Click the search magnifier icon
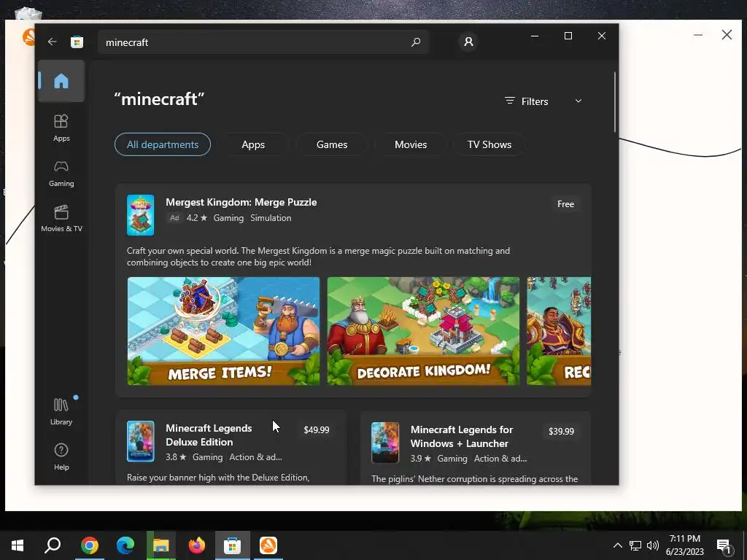 (x=415, y=42)
